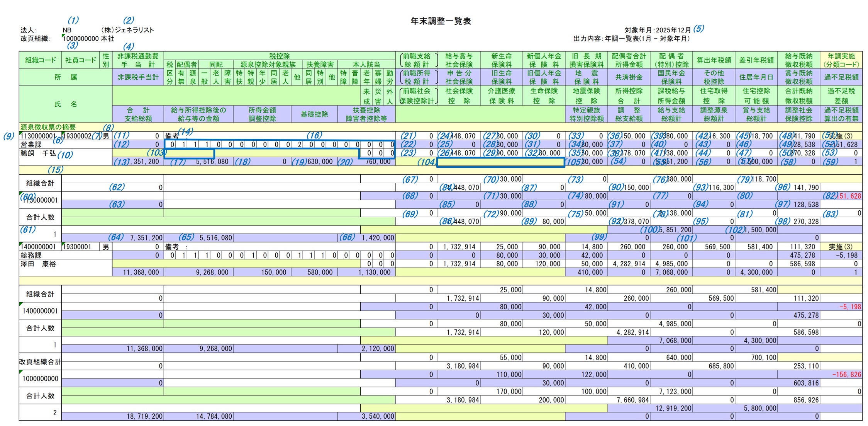Click the 算出年税額 column header
The image size is (868, 426).
point(714,60)
